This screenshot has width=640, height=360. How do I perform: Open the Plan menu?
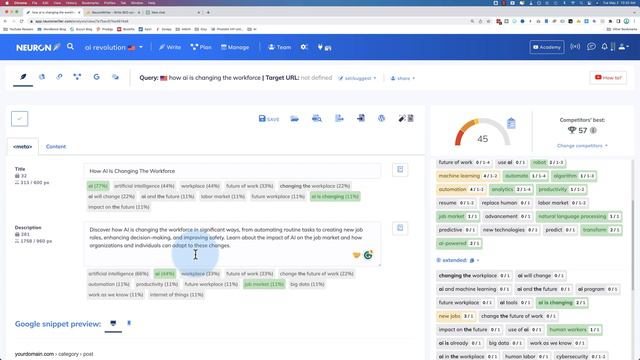(201, 47)
